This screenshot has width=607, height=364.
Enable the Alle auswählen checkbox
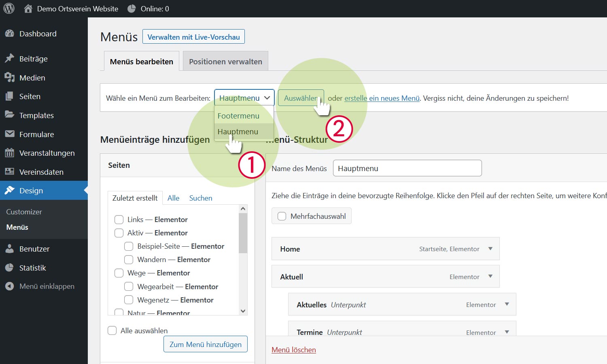[112, 330]
